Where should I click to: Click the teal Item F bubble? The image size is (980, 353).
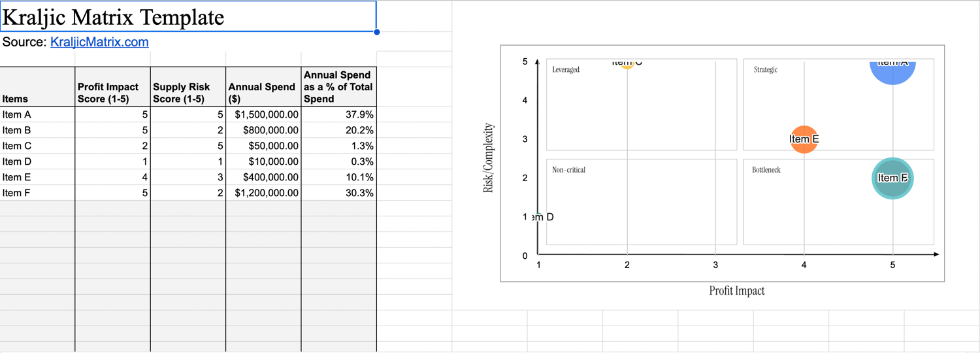(x=892, y=178)
